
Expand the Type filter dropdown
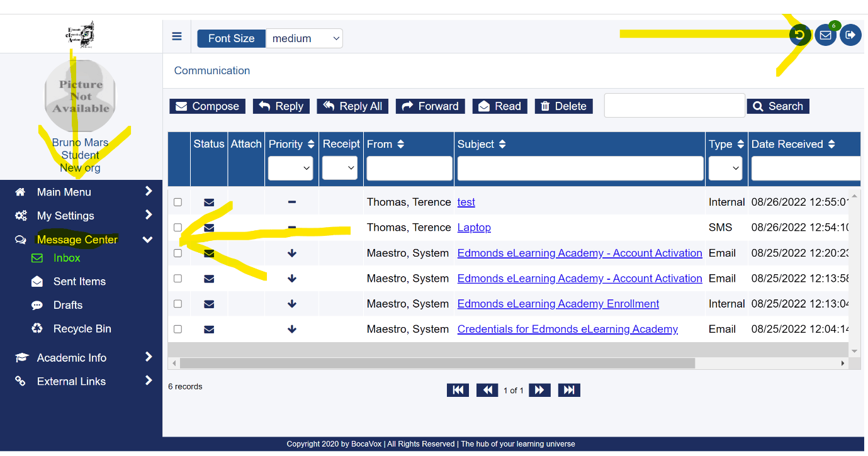(725, 169)
